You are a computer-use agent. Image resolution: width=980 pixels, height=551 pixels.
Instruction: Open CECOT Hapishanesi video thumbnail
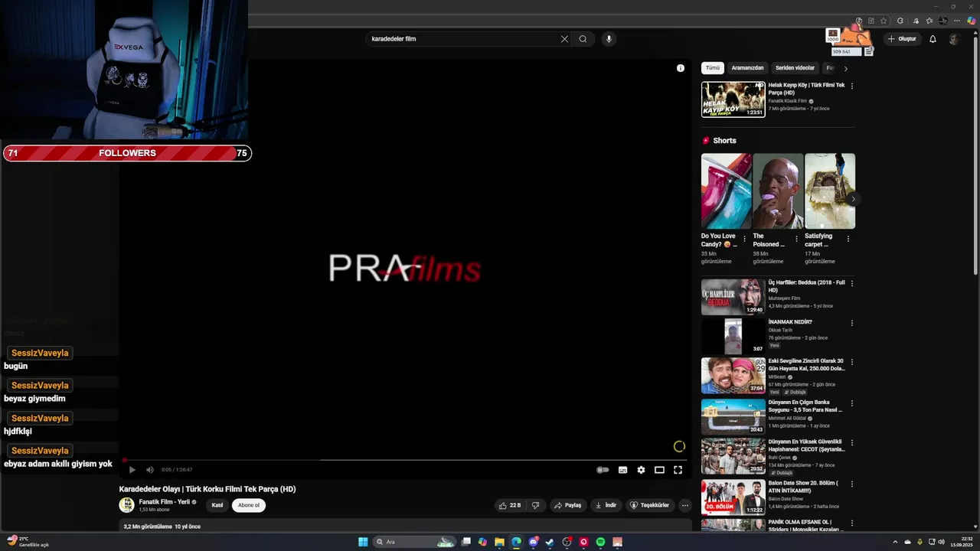pos(733,456)
